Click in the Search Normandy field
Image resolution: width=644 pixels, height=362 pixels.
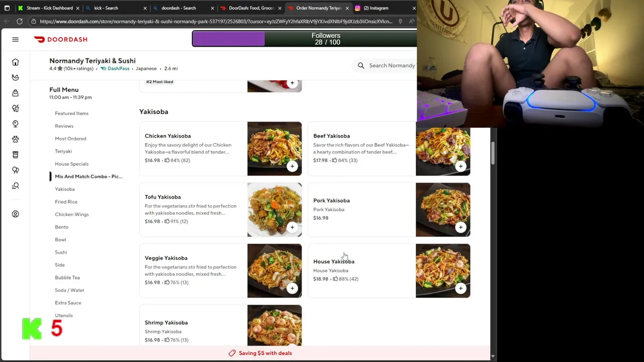tap(385, 65)
